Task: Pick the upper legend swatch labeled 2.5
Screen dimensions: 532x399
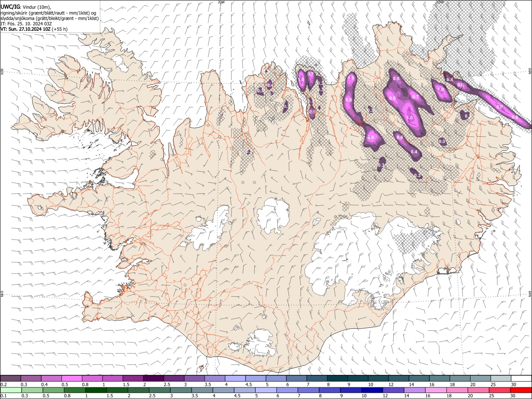Action: click(x=174, y=378)
